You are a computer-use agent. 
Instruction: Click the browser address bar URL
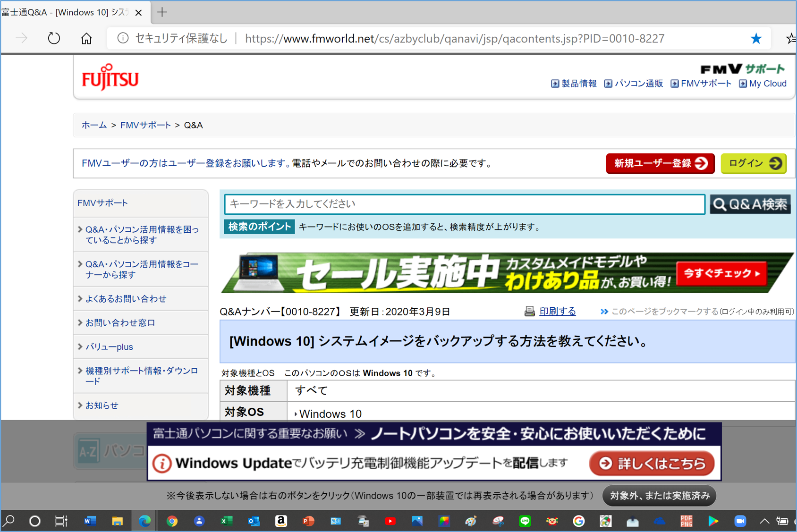click(x=454, y=38)
